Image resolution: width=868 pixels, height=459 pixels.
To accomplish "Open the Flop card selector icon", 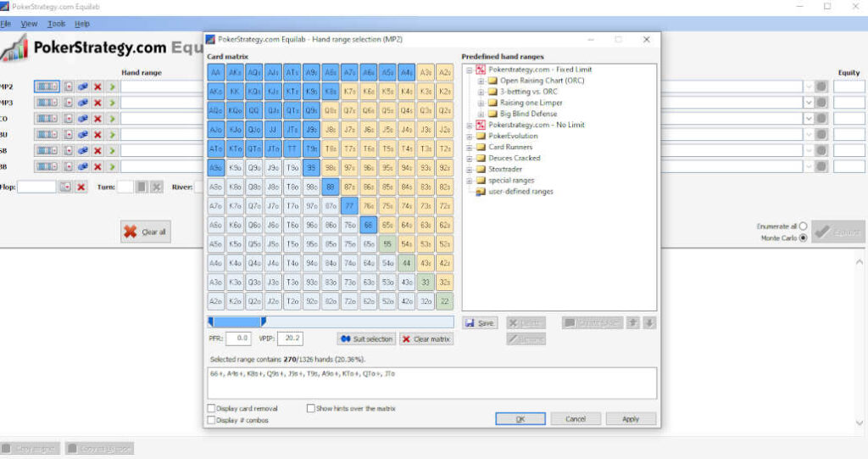I will click(65, 187).
